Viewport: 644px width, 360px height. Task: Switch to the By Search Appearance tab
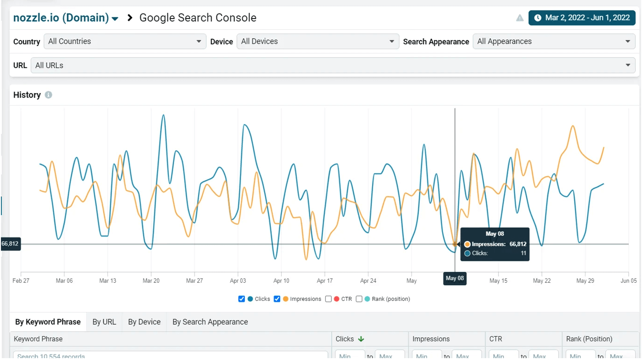tap(210, 322)
